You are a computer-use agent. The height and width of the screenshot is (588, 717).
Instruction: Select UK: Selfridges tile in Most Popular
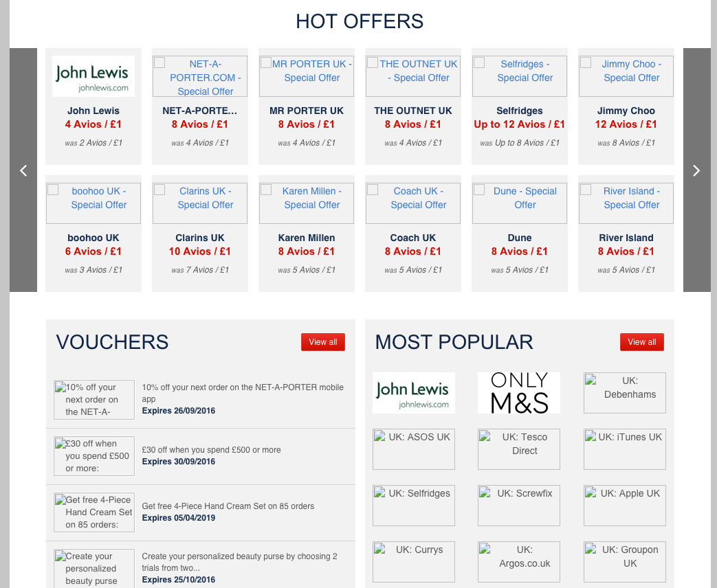(414, 506)
